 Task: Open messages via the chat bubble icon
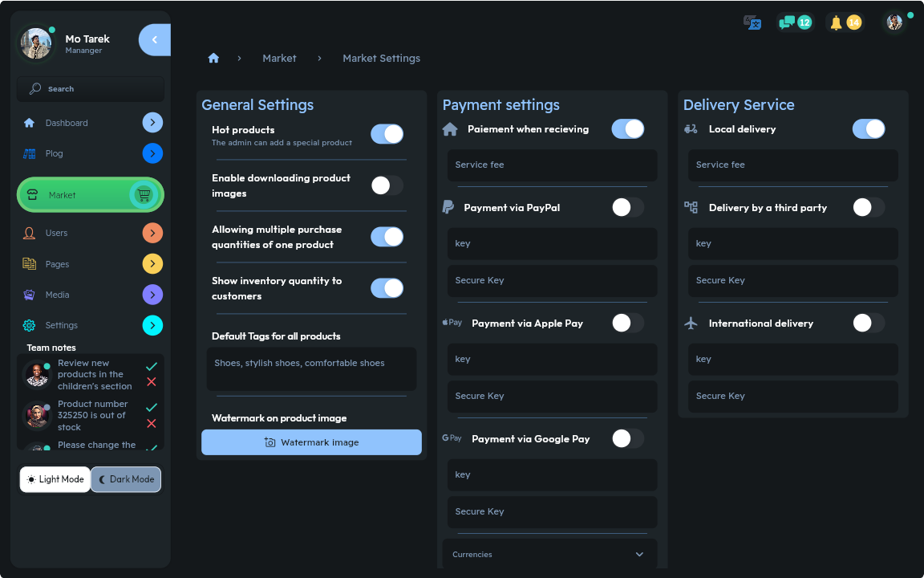(x=787, y=22)
